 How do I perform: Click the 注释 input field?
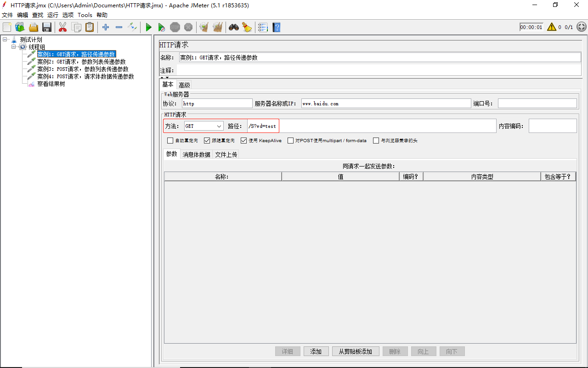point(379,70)
